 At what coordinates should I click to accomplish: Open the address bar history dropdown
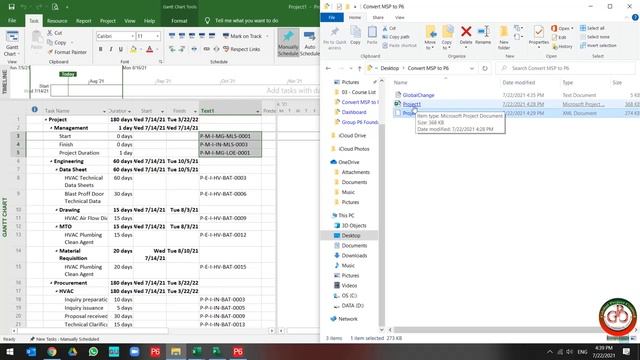pos(472,68)
